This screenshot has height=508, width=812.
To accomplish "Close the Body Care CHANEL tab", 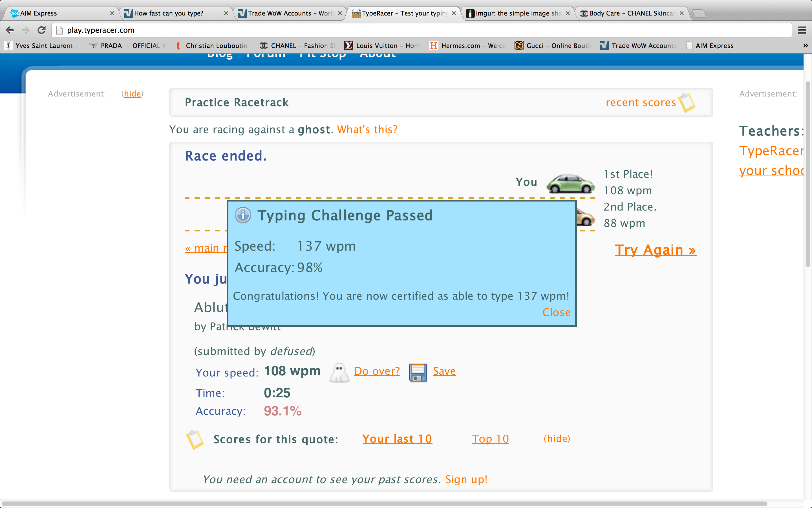I will click(x=682, y=14).
